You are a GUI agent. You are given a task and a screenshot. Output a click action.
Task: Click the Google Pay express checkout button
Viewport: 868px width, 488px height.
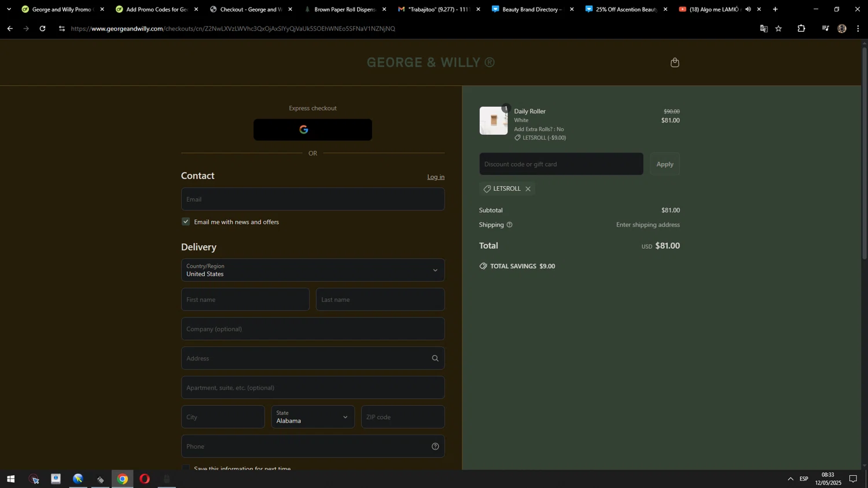[x=312, y=130]
